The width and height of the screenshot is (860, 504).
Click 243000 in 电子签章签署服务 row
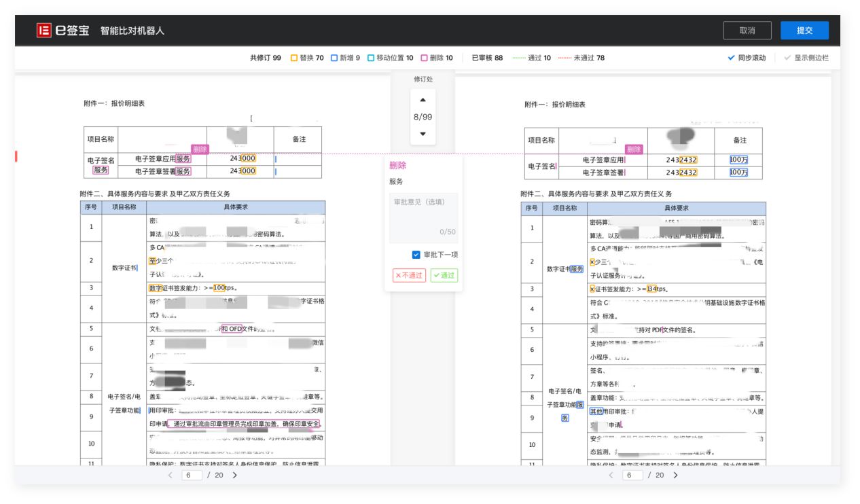[x=243, y=171]
